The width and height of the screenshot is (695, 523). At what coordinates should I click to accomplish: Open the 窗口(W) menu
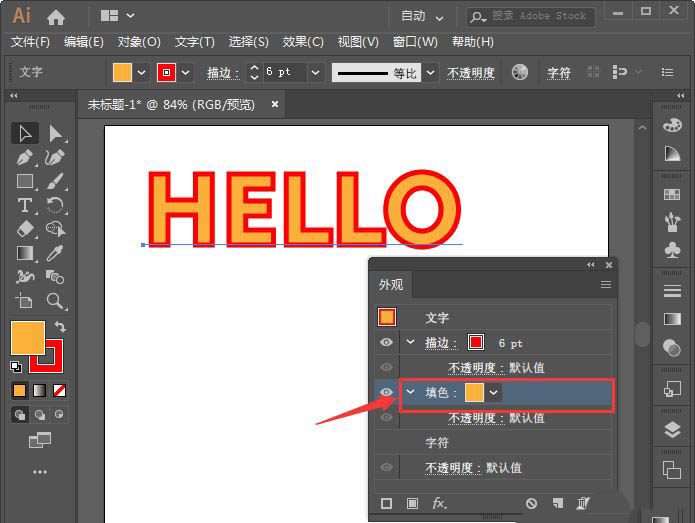[x=415, y=42]
